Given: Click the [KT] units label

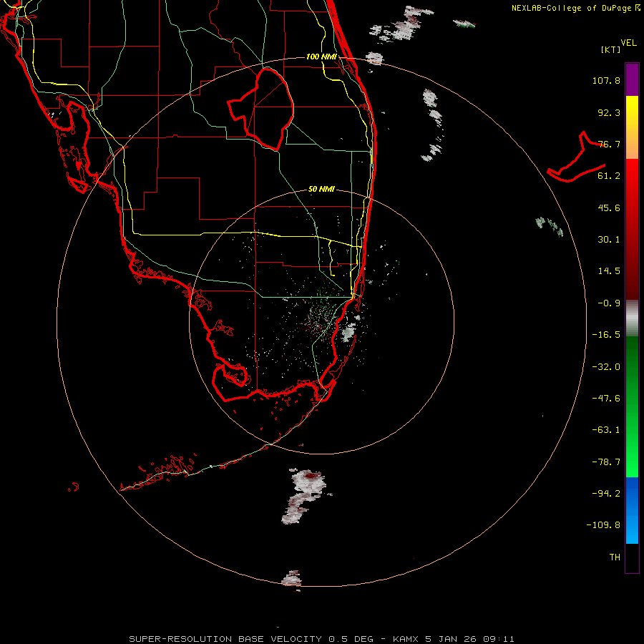Looking at the screenshot, I should [611, 49].
